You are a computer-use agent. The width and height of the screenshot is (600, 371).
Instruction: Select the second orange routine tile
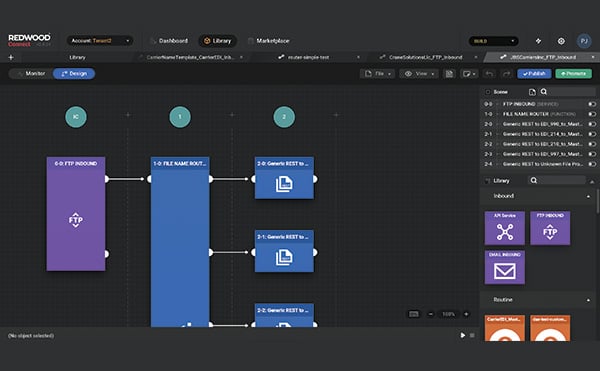pyautogui.click(x=550, y=328)
